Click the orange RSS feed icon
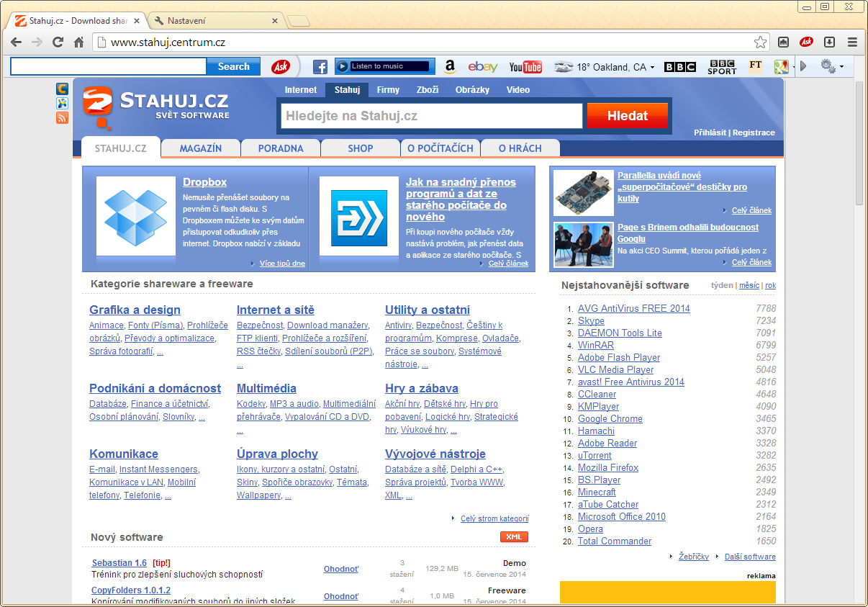 coord(62,117)
